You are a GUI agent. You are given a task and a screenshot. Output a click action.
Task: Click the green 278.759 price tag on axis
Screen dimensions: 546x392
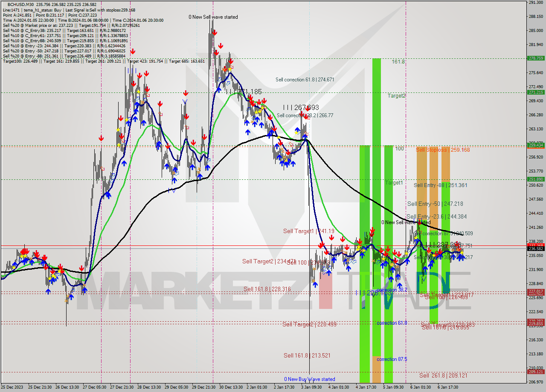tap(536, 58)
